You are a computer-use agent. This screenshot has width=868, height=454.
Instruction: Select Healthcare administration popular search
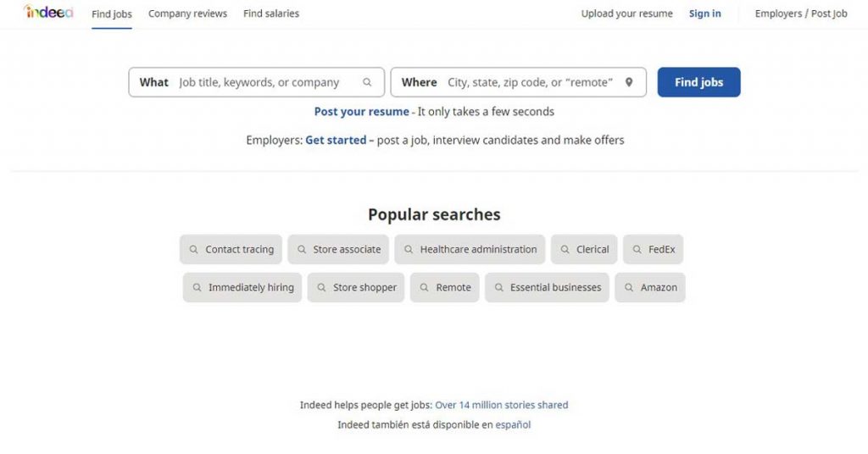[x=478, y=250]
